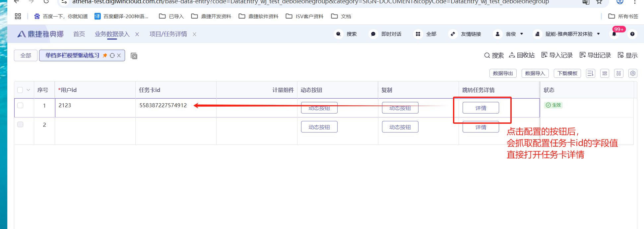The height and width of the screenshot is (229, 644).
Task: Click the 跳转任务详情 column header
Action: point(499,90)
